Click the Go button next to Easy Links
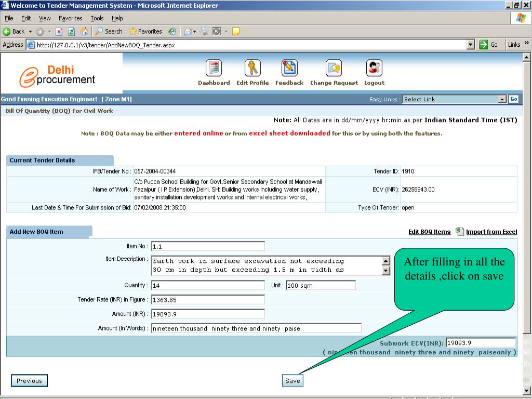This screenshot has height=399, width=532. click(513, 99)
